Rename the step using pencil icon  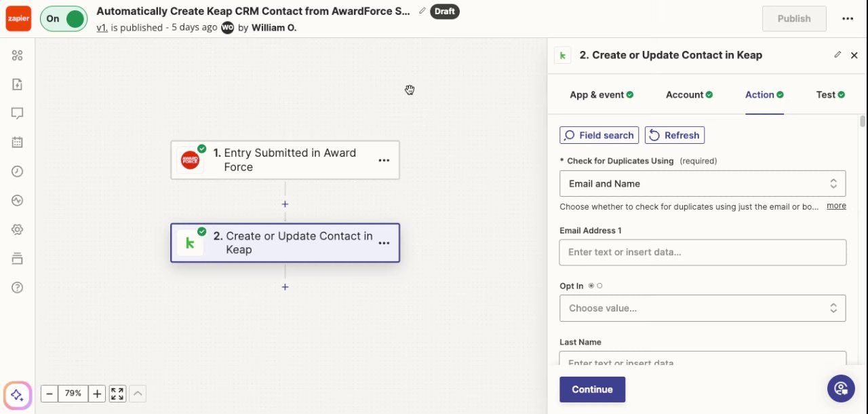click(837, 55)
